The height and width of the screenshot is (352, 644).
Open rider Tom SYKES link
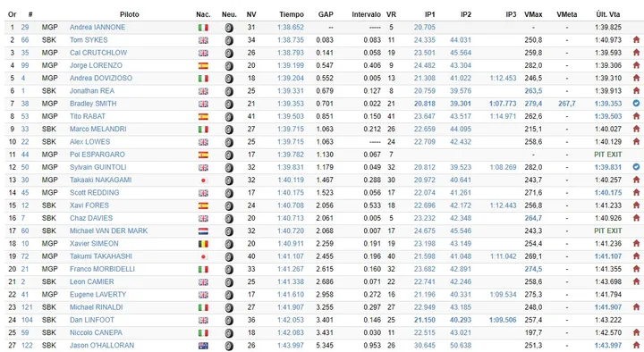click(89, 40)
